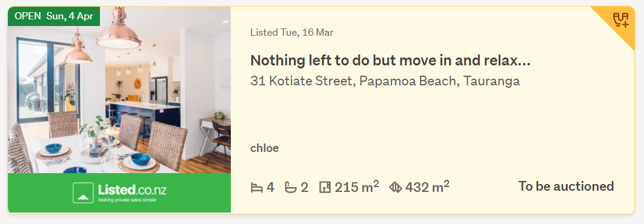The width and height of the screenshot is (644, 224).
Task: Click the 432 m² land area value
Action: tap(427, 186)
